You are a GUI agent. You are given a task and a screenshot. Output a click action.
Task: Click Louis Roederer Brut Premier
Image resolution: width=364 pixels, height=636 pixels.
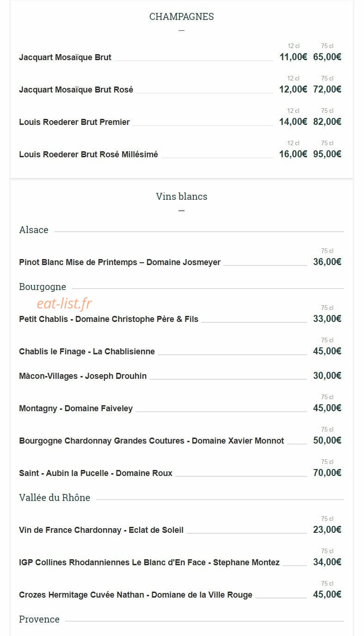[74, 122]
